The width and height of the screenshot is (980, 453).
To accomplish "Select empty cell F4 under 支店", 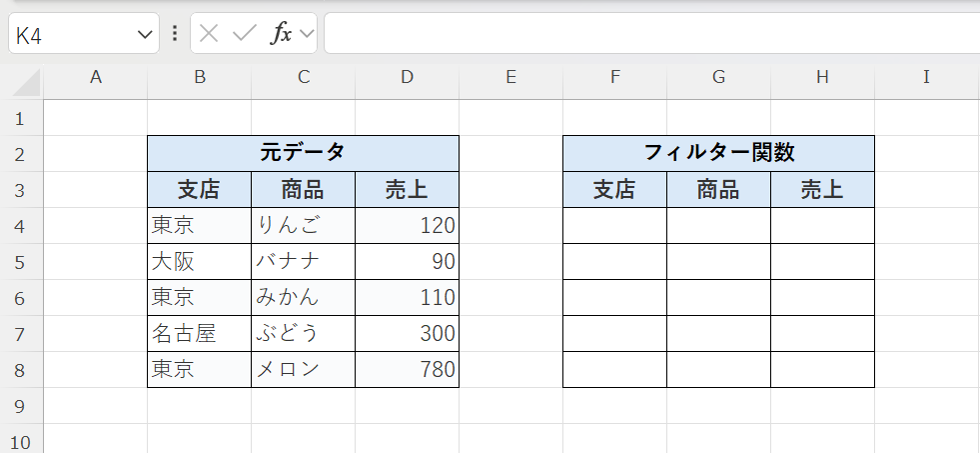I will point(614,226).
